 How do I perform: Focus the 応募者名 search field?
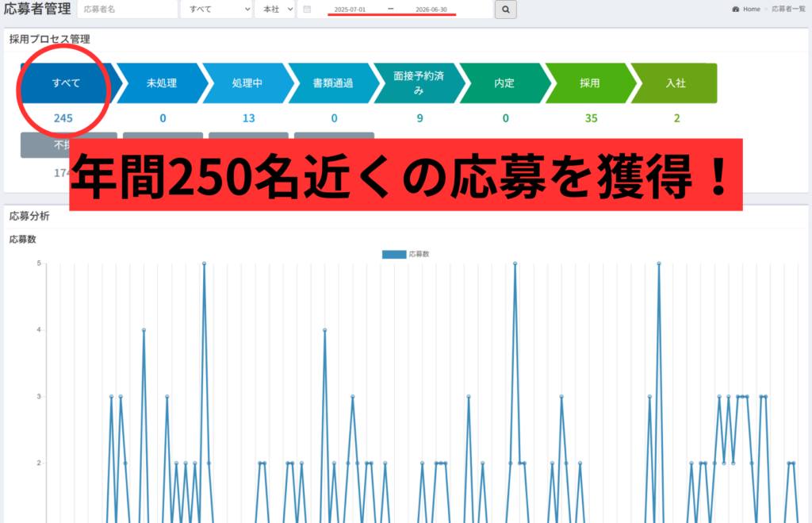(x=128, y=10)
